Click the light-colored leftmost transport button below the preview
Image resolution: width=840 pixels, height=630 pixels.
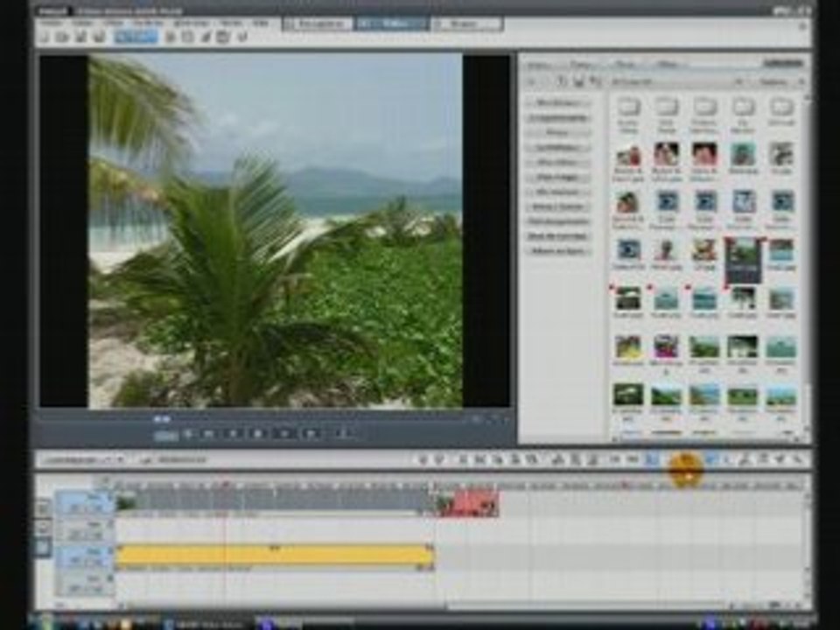point(166,435)
